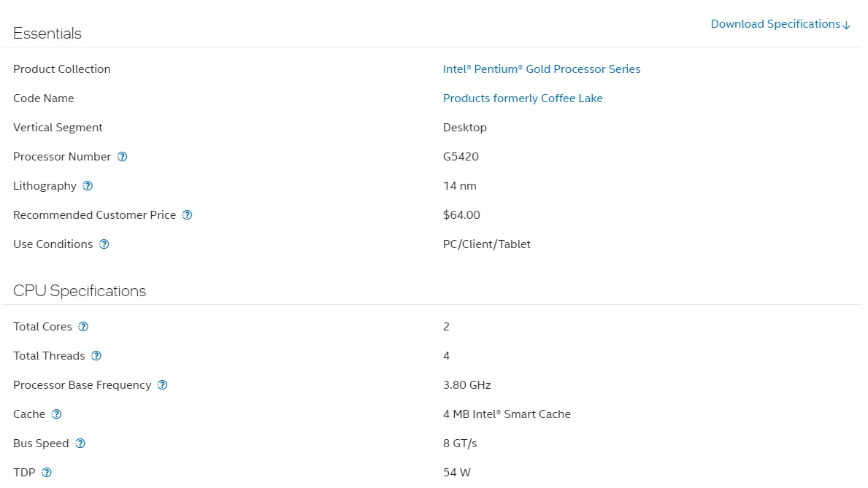Open the TDP help icon
This screenshot has height=488, width=868.
point(47,473)
